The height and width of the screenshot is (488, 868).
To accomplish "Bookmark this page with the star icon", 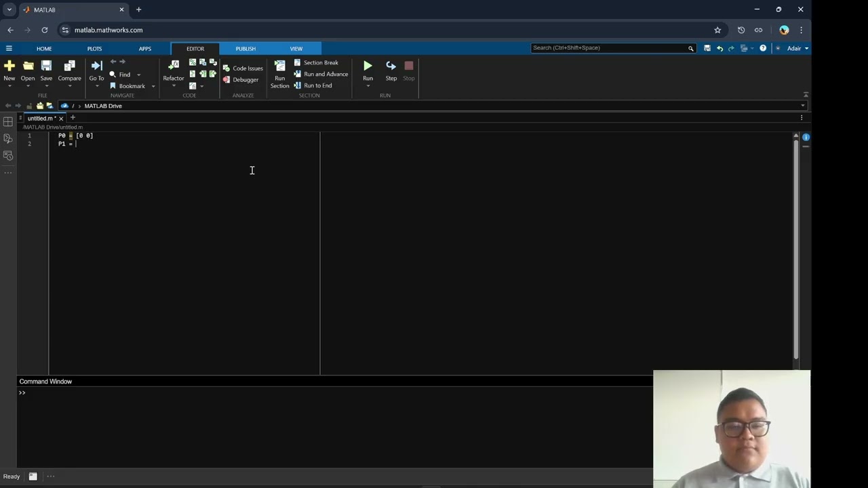I will tap(717, 30).
